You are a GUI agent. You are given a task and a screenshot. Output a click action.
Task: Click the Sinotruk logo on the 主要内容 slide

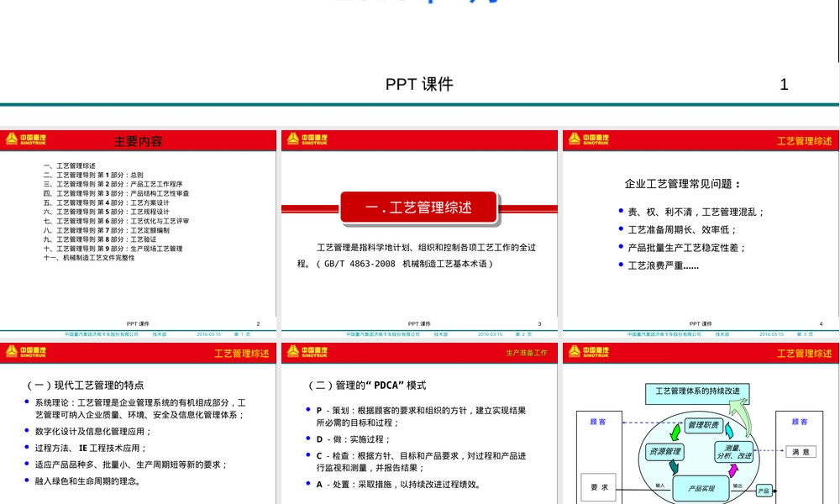(26, 139)
